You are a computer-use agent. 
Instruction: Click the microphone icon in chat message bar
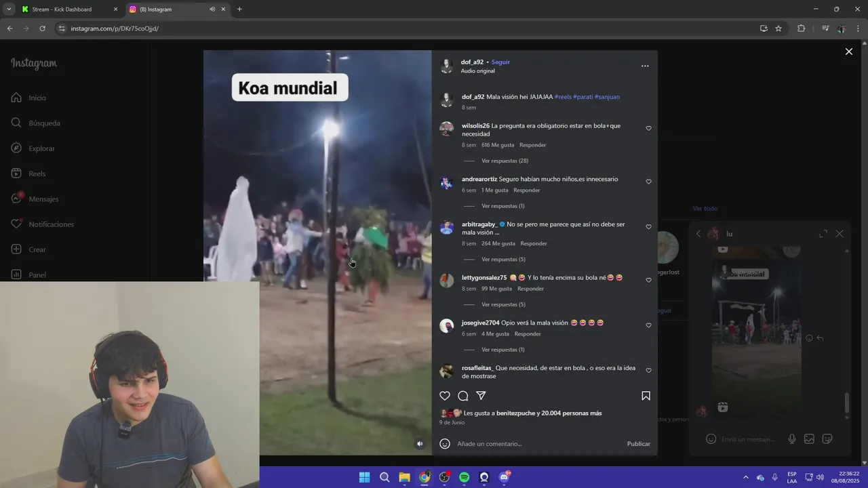791,439
